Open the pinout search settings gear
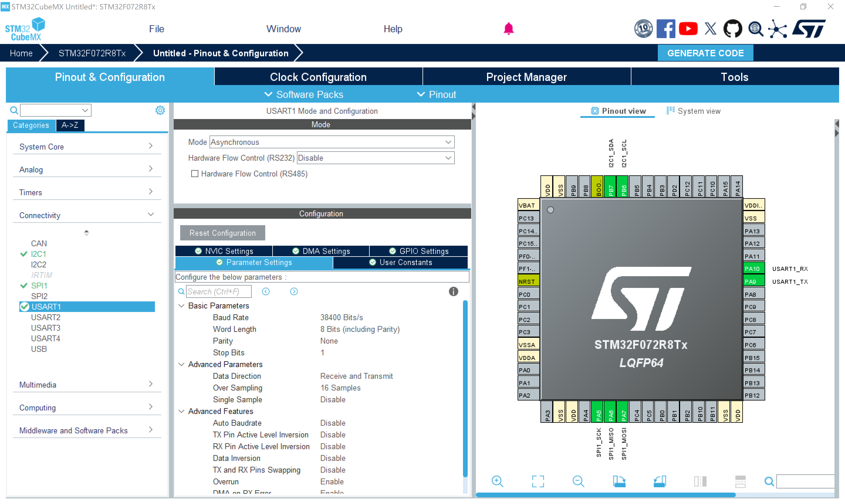Screen dimensions: 845x504 point(160,110)
